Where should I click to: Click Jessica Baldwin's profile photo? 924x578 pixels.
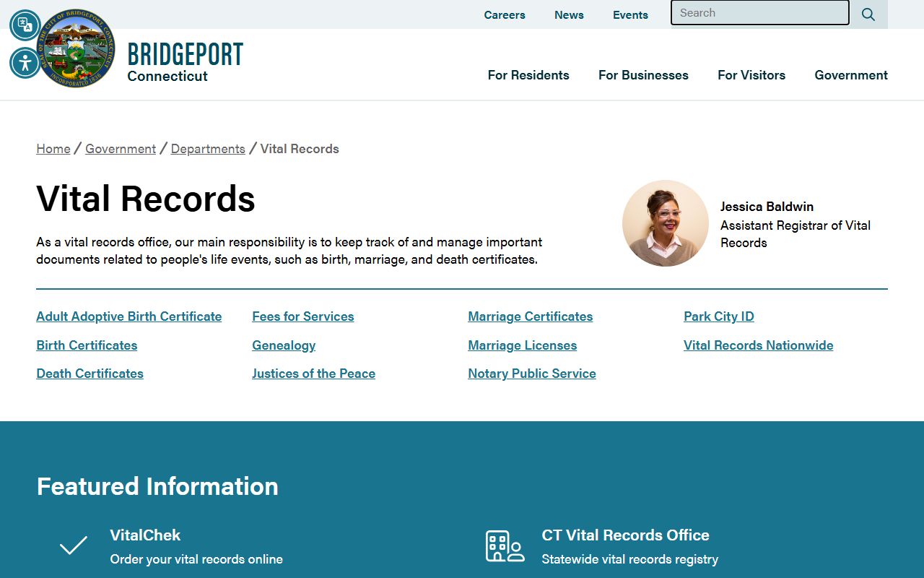[x=665, y=223]
